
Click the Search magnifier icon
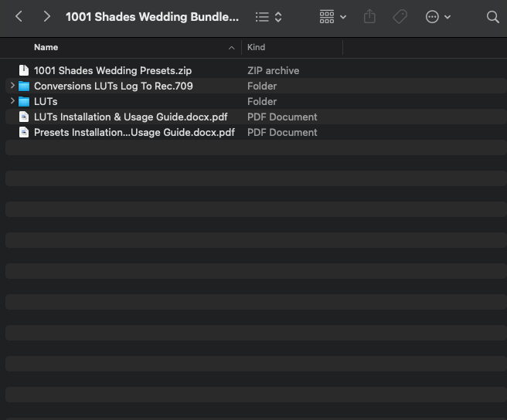click(x=492, y=16)
